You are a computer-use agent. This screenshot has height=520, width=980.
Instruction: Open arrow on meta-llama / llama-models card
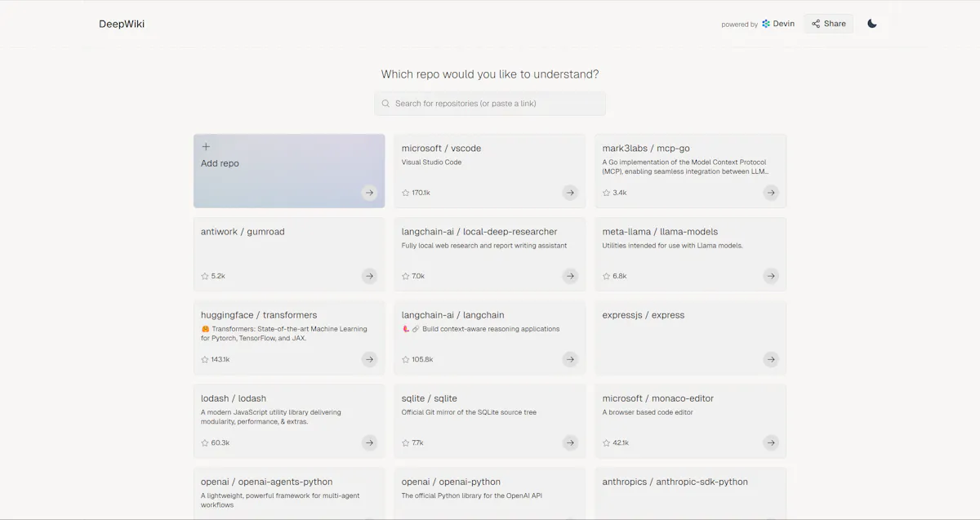click(771, 276)
